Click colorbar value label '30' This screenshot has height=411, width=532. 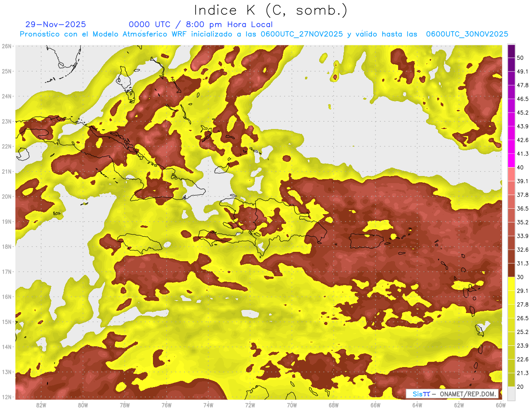click(520, 277)
